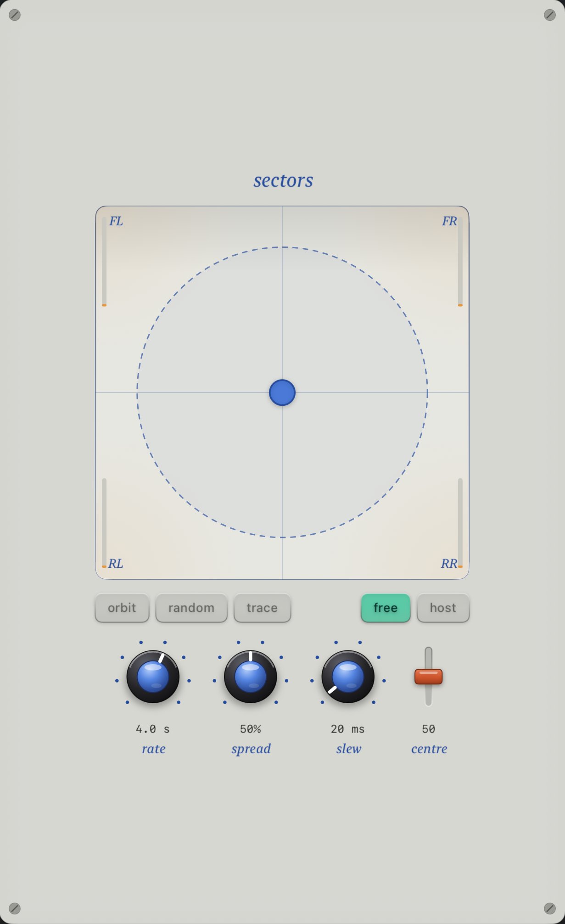Click the centre value 50
Viewport: 565px width, 924px height.
(x=429, y=729)
